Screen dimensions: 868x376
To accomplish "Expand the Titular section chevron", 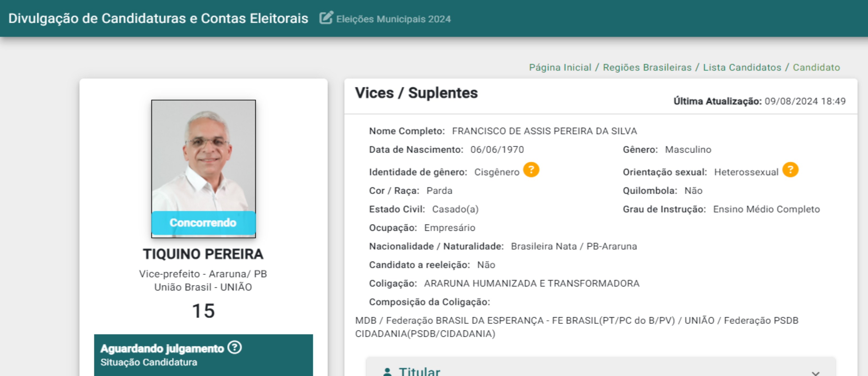I will (815, 373).
